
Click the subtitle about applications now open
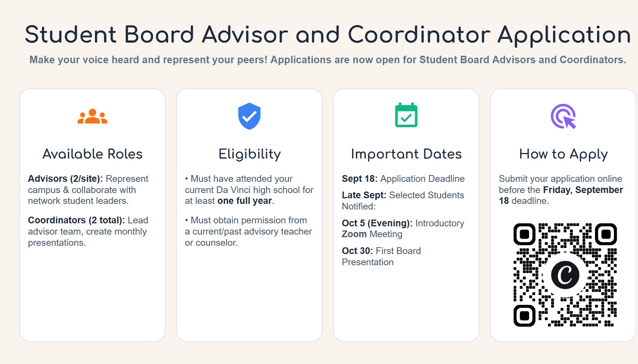coord(328,60)
